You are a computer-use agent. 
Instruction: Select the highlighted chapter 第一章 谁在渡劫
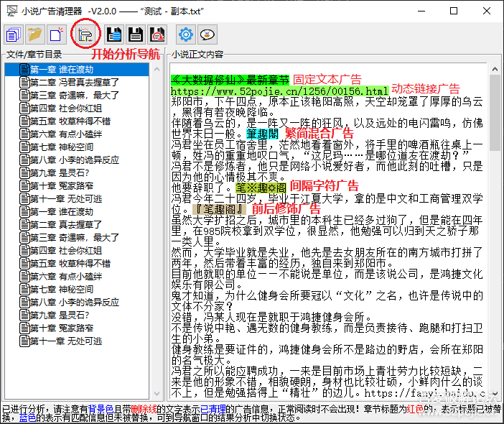[x=77, y=70]
